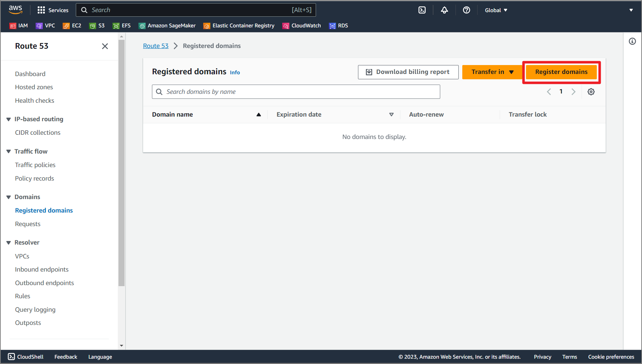Open the RDS shortcut icon
Image resolution: width=642 pixels, height=364 pixels.
(332, 26)
